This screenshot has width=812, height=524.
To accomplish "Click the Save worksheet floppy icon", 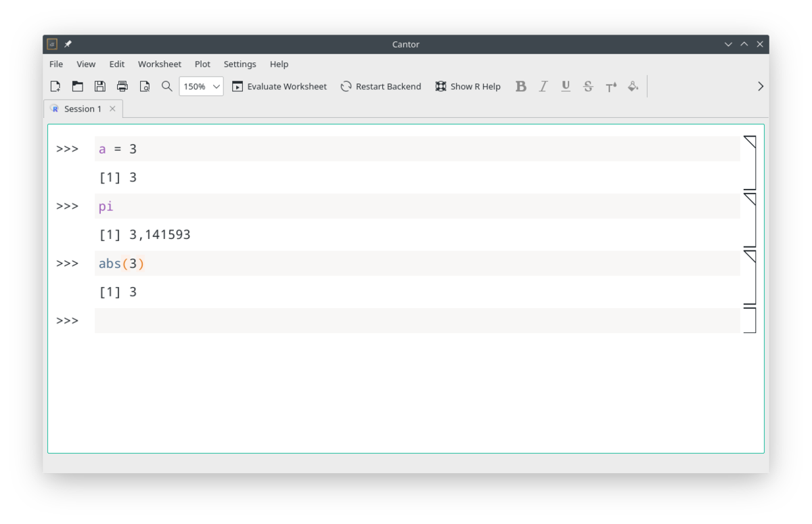I will [x=99, y=86].
